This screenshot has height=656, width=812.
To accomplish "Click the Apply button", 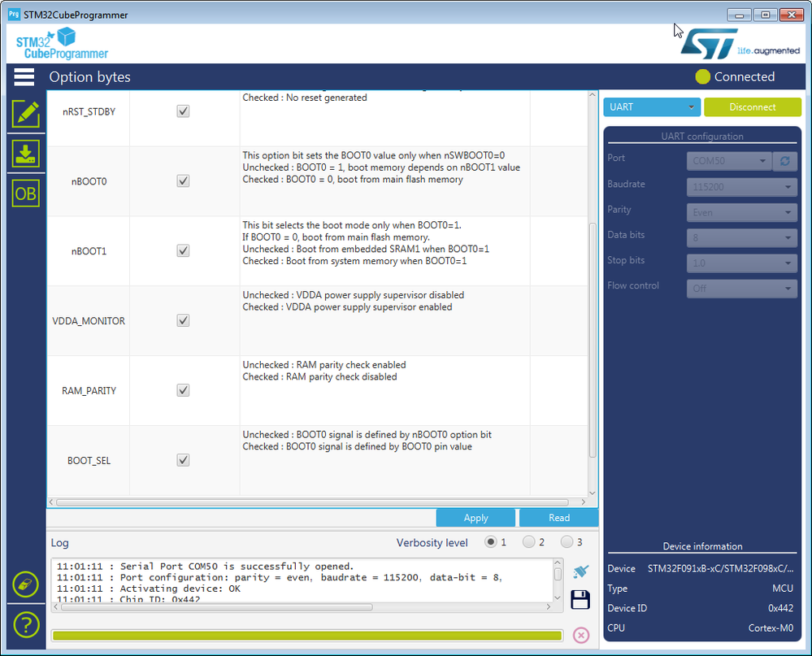I will pos(475,518).
